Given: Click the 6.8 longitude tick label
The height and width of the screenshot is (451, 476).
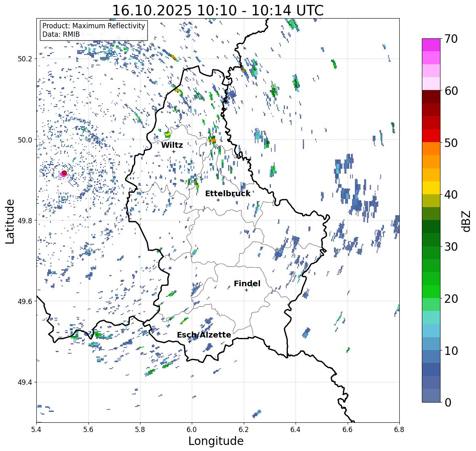Looking at the screenshot, I should tap(399, 430).
